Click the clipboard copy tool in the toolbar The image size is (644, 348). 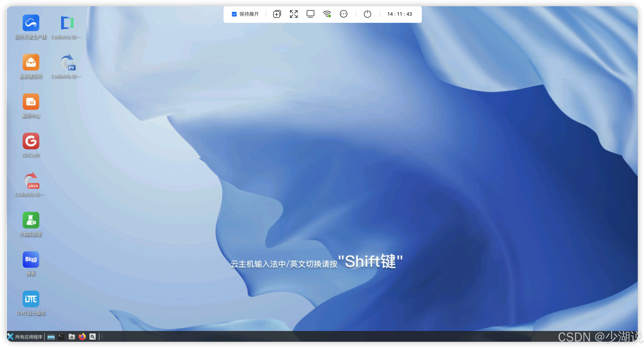(277, 14)
